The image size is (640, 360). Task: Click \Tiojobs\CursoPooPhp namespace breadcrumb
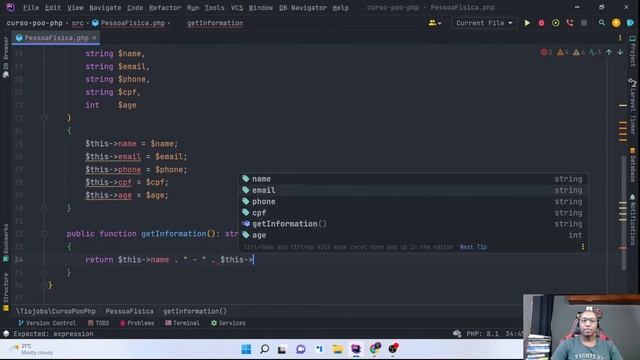[x=56, y=311]
